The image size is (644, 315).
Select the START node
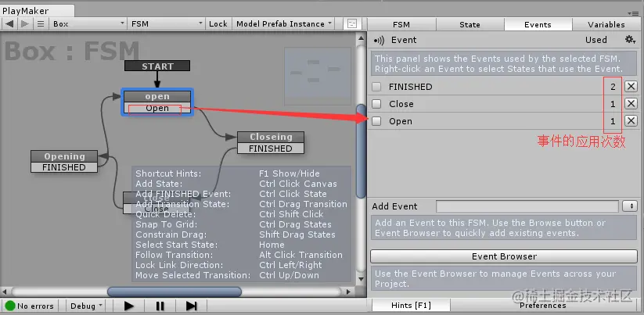click(157, 66)
